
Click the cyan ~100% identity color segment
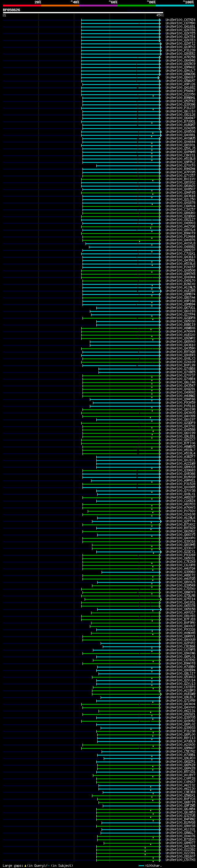[x=175, y=6]
